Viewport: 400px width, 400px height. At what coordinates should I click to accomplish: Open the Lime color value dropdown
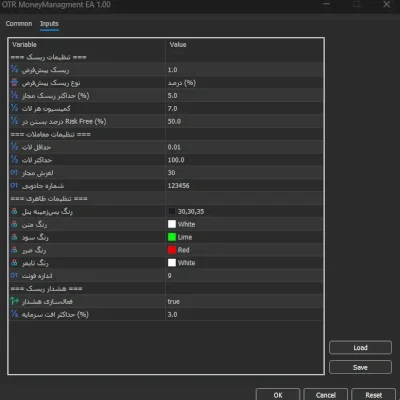[244, 237]
